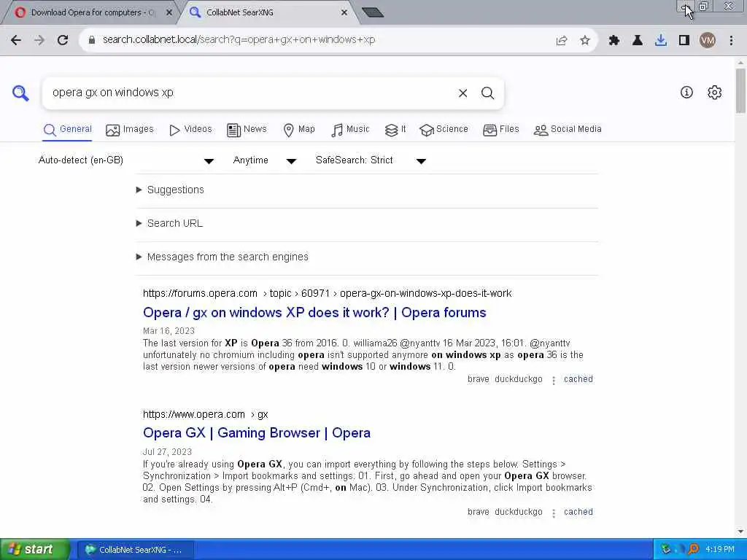Reload the current page
This screenshot has width=747, height=560.
[x=63, y=40]
